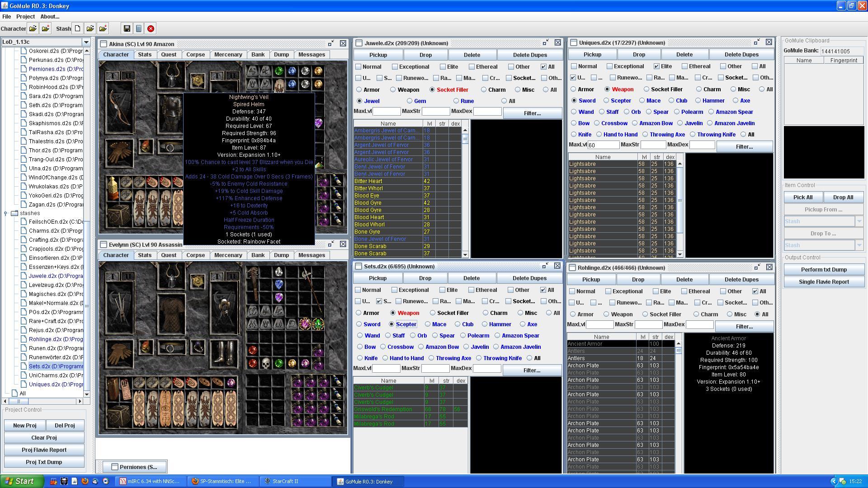Click the GoMule Bank value field
Image resolution: width=868 pixels, height=488 pixels.
(842, 51)
